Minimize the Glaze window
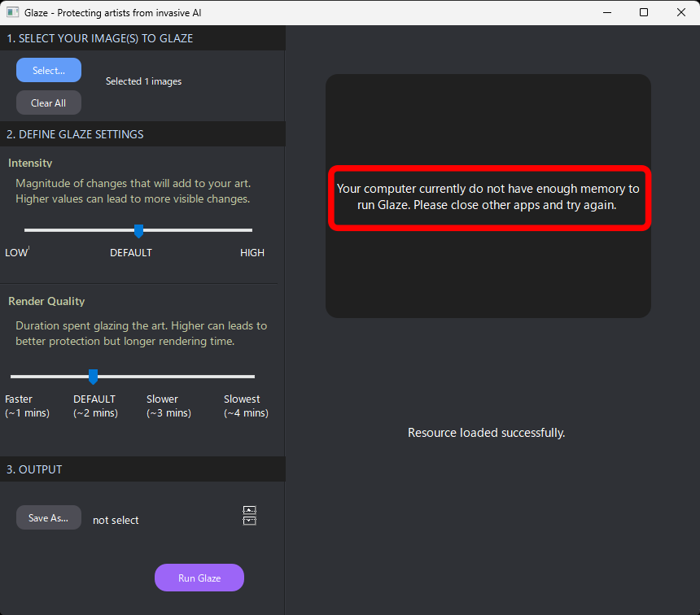Viewport: 700px width, 615px height. 607,12
